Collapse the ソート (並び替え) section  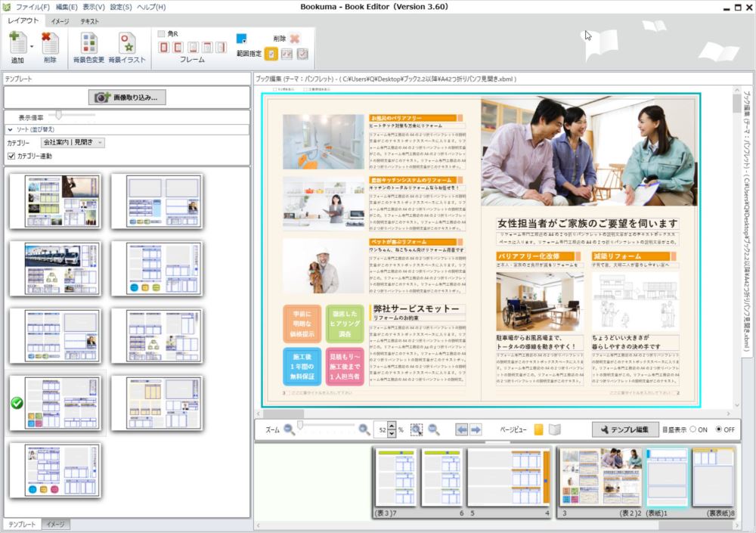coord(11,130)
